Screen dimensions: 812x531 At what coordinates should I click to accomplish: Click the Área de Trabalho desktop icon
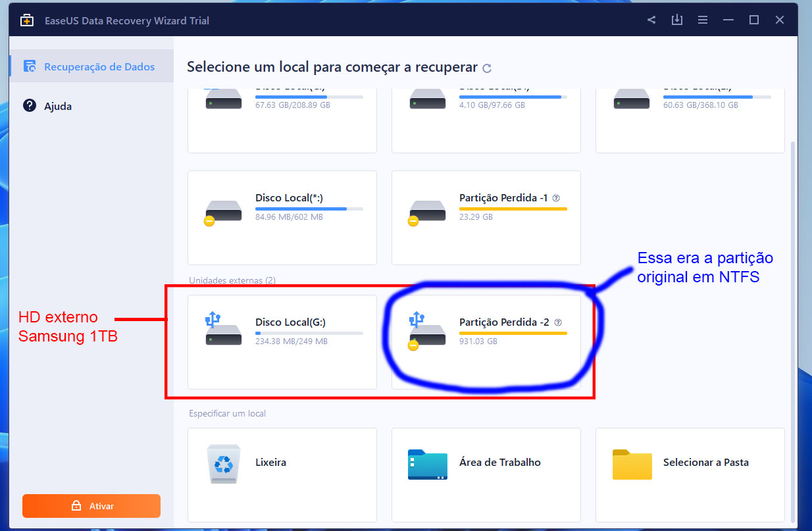pos(427,464)
